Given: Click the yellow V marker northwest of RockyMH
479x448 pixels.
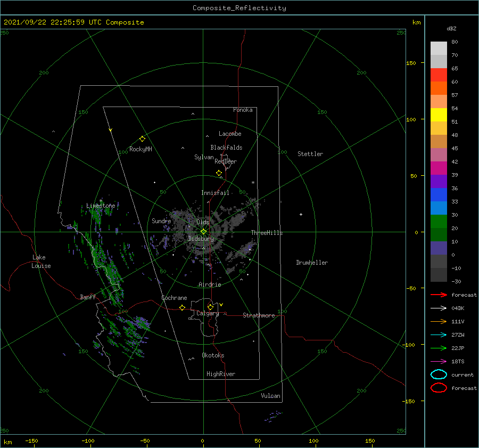Looking at the screenshot, I should coord(111,130).
